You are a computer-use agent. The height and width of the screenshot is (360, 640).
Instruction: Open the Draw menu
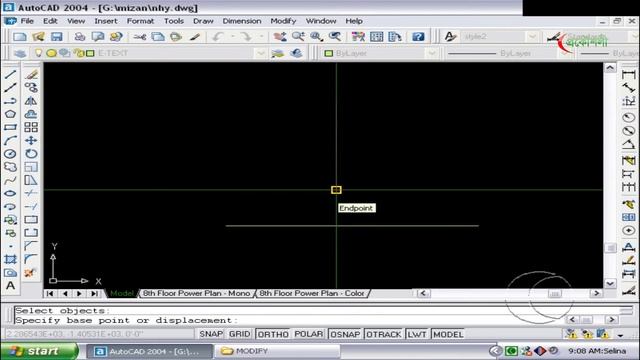tap(203, 21)
